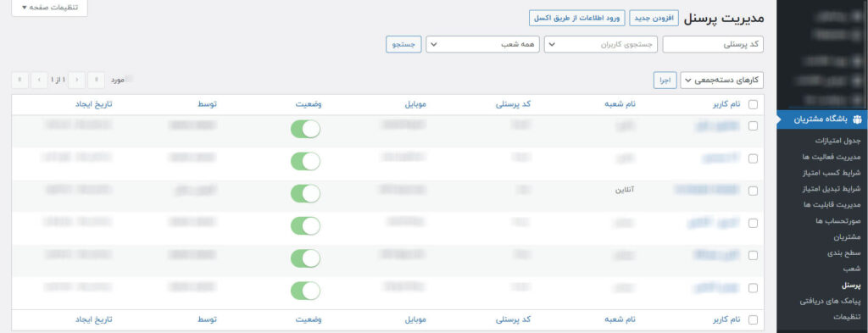
Task: Click the جستجو search button
Action: [403, 44]
